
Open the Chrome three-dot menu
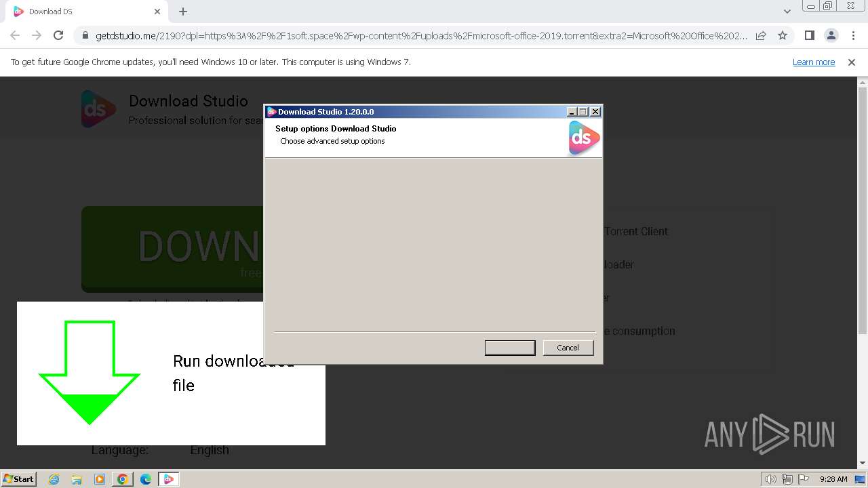tap(852, 35)
